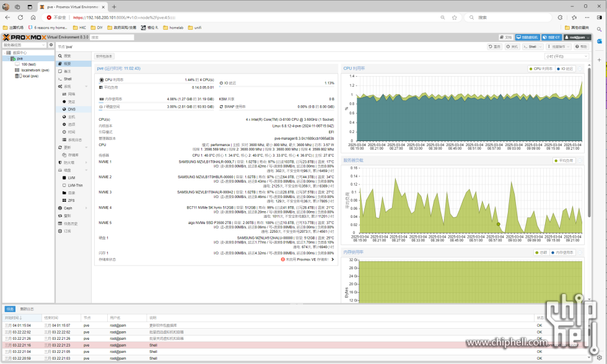Open the 存储库 repositories item
The height and width of the screenshot is (364, 607).
click(74, 155)
